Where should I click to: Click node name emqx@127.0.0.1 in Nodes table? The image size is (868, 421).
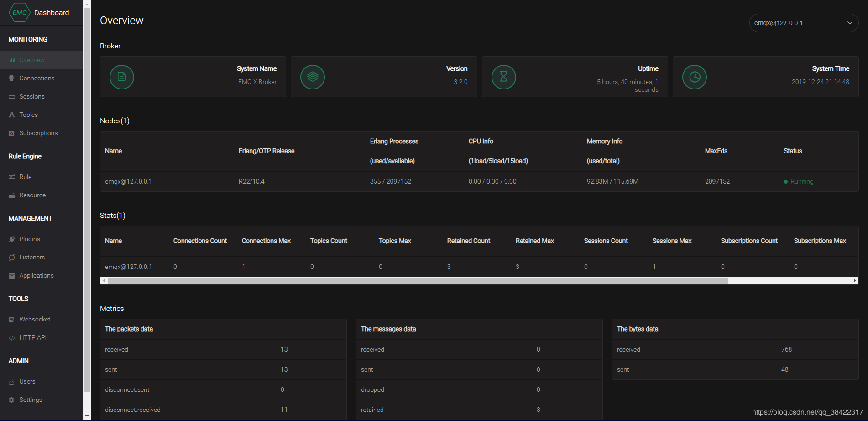[128, 182]
